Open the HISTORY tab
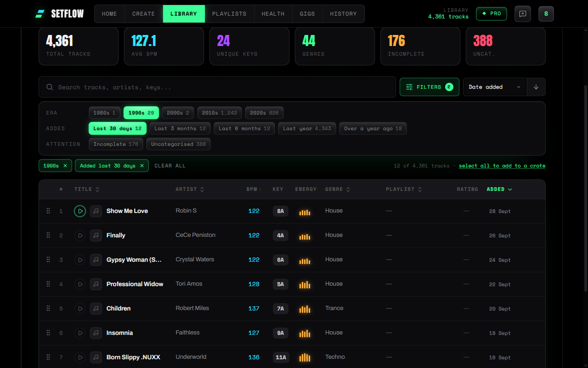Screen dimensions: 588x368 pyautogui.click(x=343, y=14)
